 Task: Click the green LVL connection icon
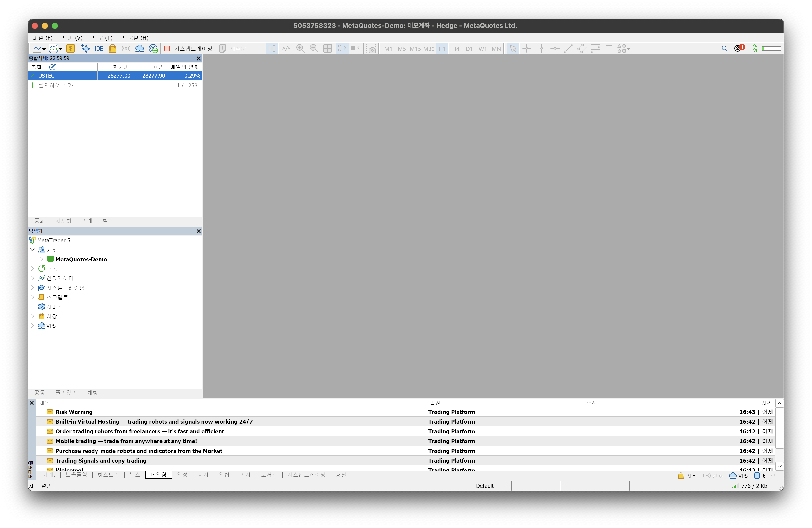click(755, 49)
